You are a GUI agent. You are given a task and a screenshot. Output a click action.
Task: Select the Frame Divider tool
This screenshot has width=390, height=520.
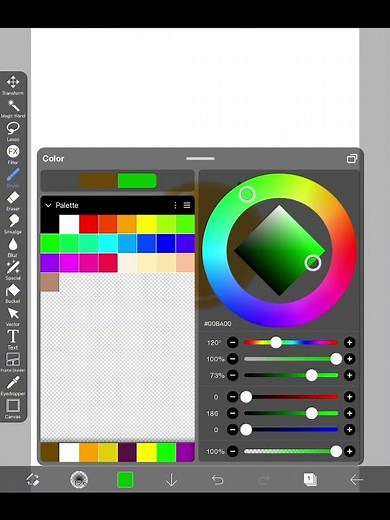(13, 362)
